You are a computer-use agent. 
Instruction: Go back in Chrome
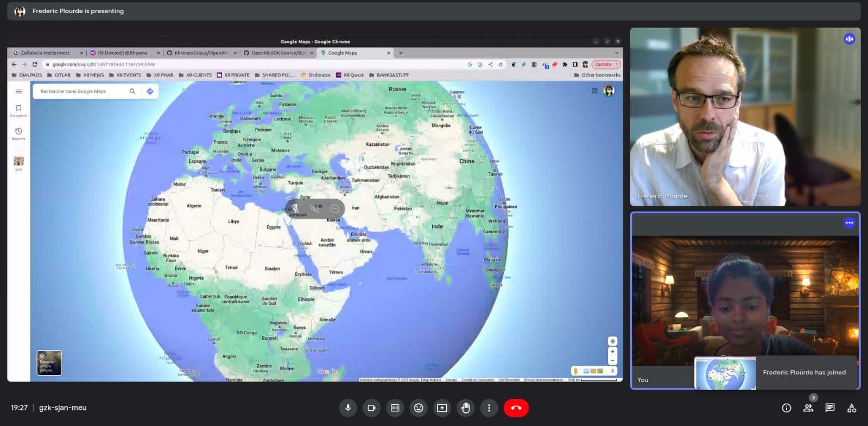pos(14,64)
